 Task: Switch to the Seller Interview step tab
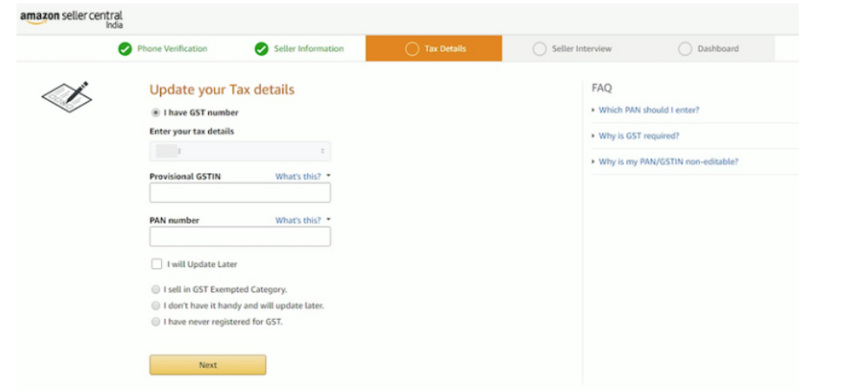pyautogui.click(x=579, y=49)
